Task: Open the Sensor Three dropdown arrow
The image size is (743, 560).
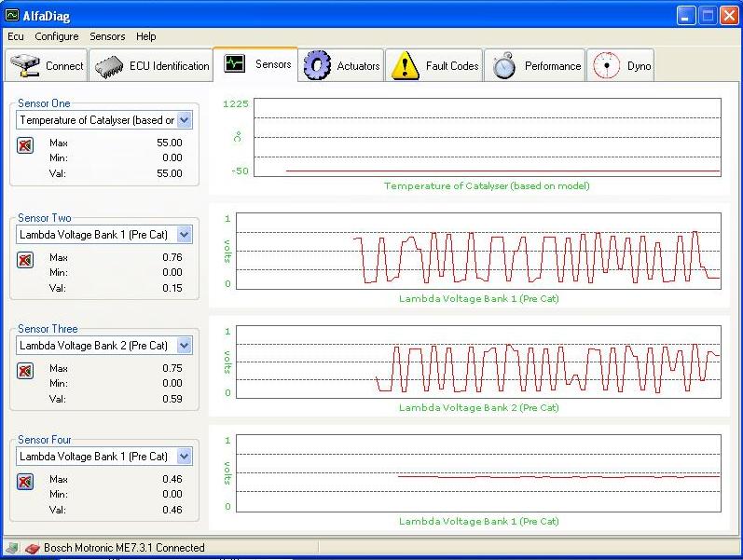Action: pos(184,346)
